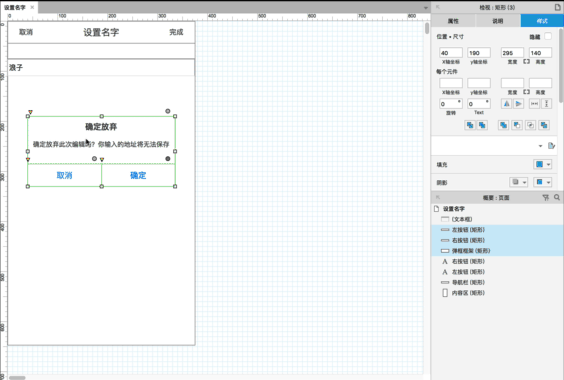Open the outer shadow dropdown in 阴影
Image resolution: width=564 pixels, height=380 pixels.
point(518,182)
